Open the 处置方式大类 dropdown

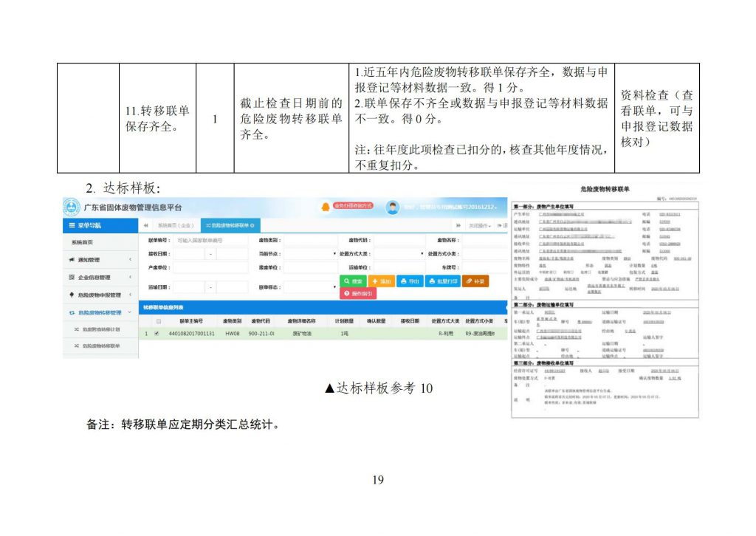tap(399, 254)
